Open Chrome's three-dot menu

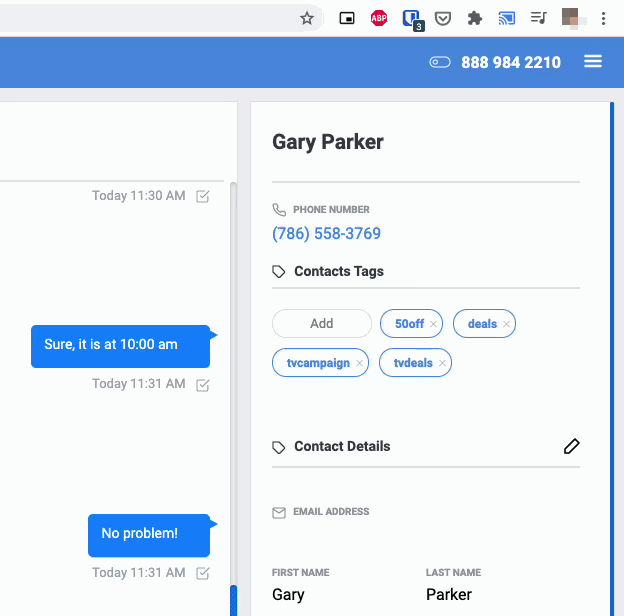tap(603, 18)
